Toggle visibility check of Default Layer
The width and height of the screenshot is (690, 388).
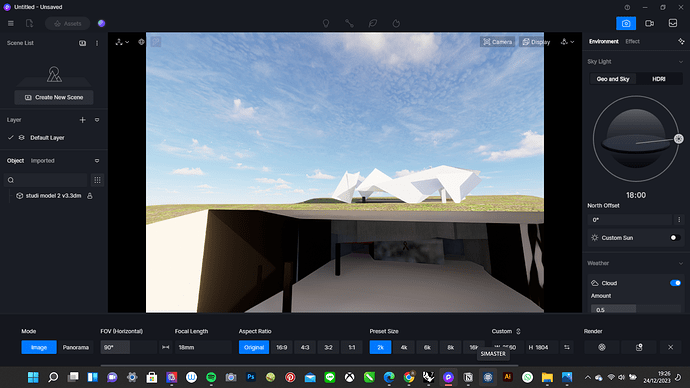[x=11, y=138]
